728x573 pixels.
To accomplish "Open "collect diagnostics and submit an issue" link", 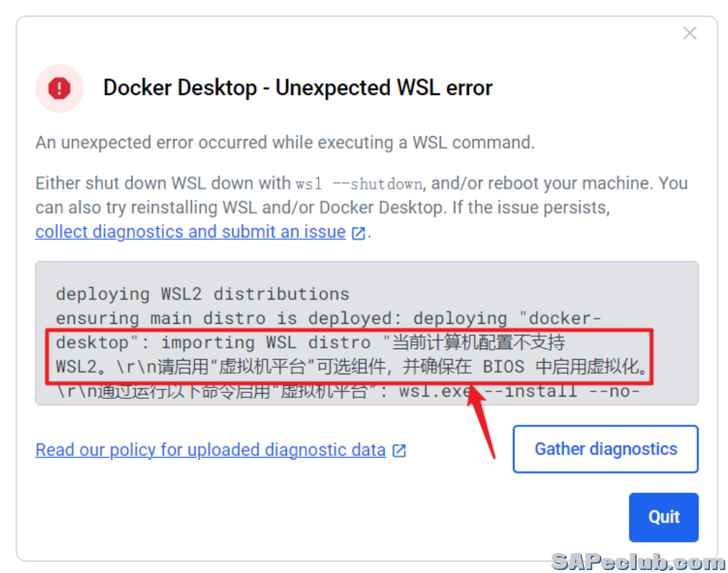I will [191, 232].
